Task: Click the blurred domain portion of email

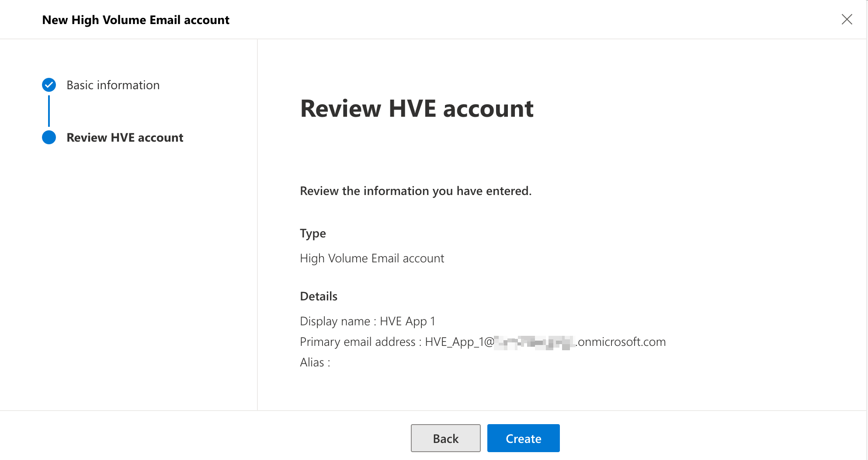Action: [x=535, y=342]
